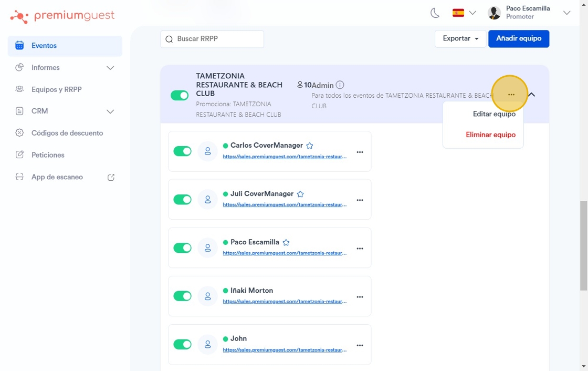588x371 pixels.
Task: Click Iñaki Morton user avatar icon
Action: 207,296
